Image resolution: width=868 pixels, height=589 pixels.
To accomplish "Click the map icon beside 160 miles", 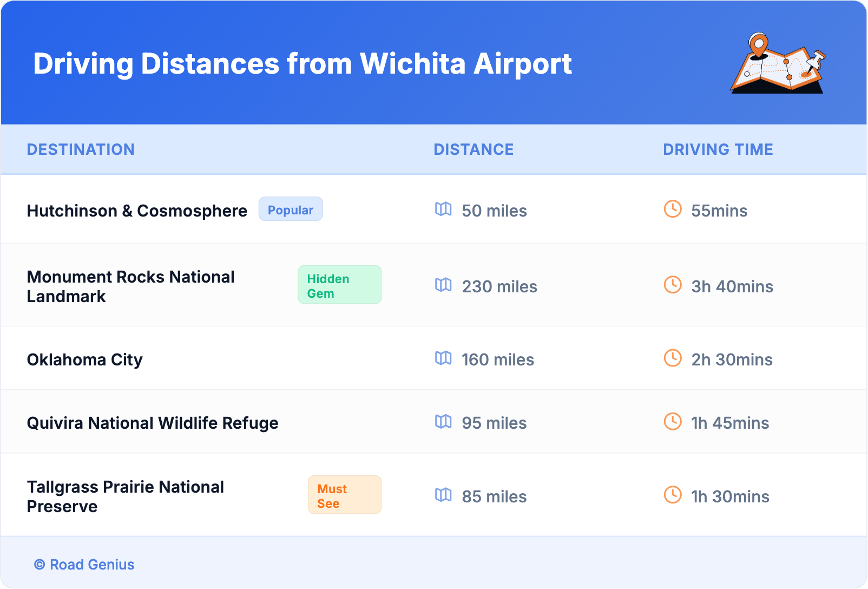I will (443, 358).
